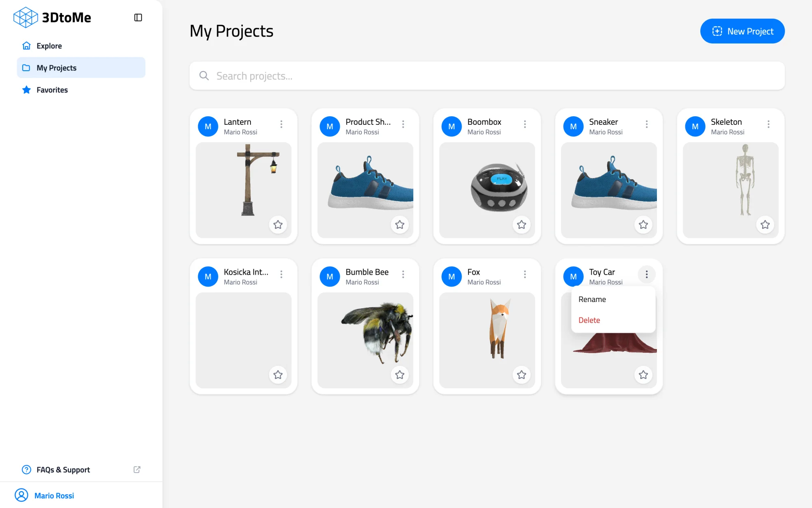Favorite the Toy Car project star
This screenshot has height=508, width=812.
(644, 375)
